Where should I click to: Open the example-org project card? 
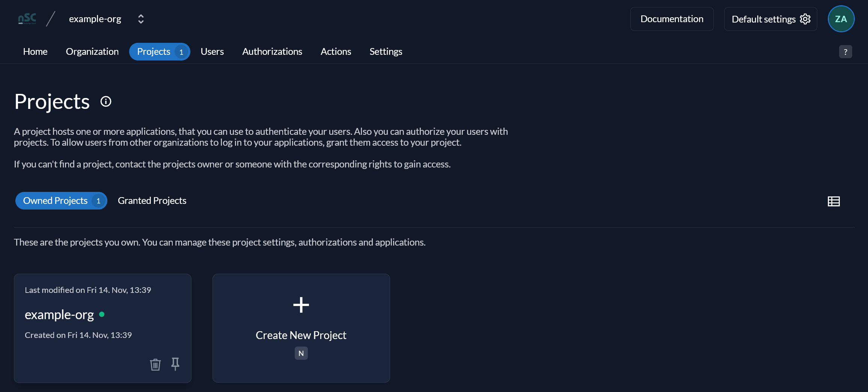(x=102, y=328)
